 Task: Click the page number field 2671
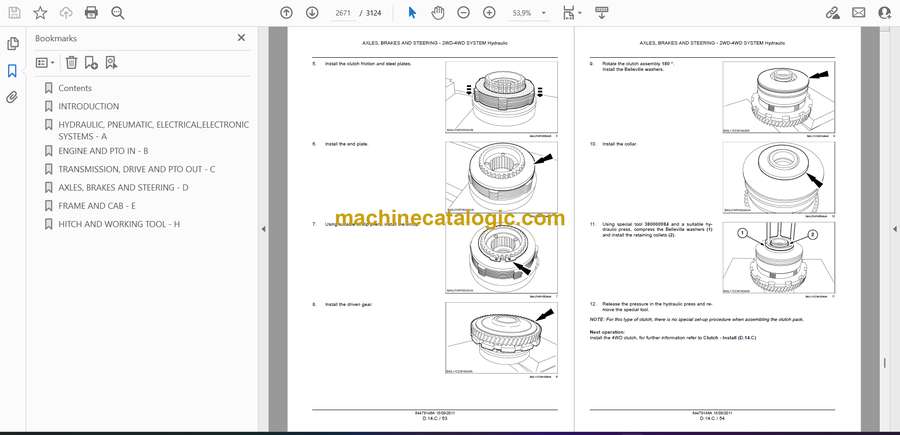click(x=343, y=13)
